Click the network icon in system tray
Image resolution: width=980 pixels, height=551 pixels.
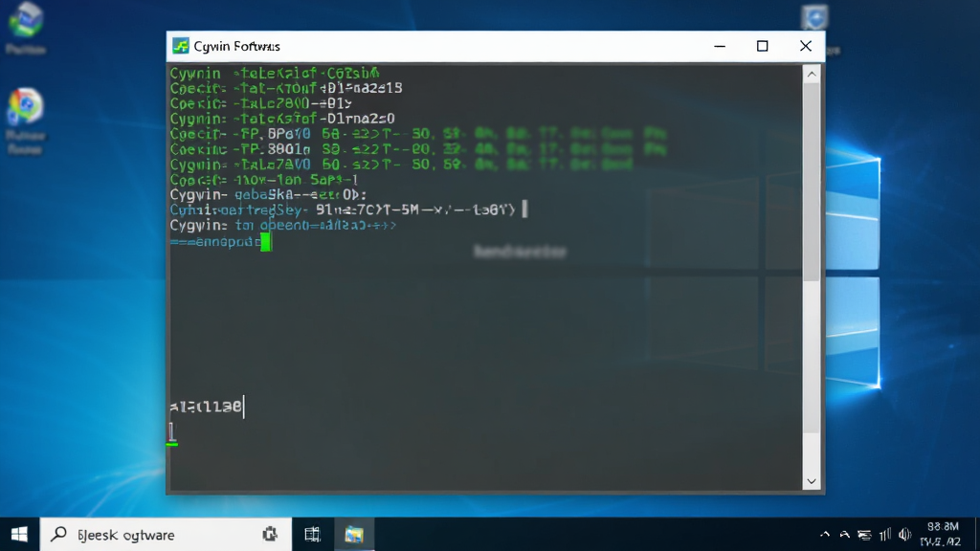(x=864, y=535)
